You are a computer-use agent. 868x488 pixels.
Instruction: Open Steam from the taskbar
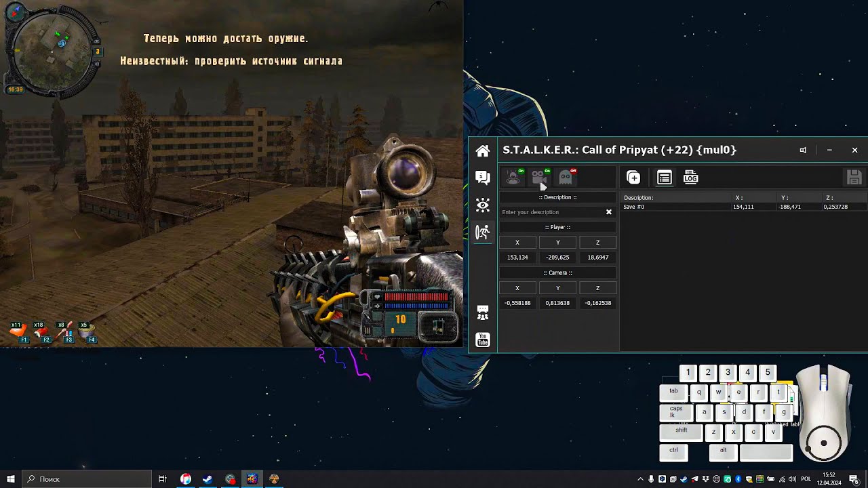coord(208,479)
